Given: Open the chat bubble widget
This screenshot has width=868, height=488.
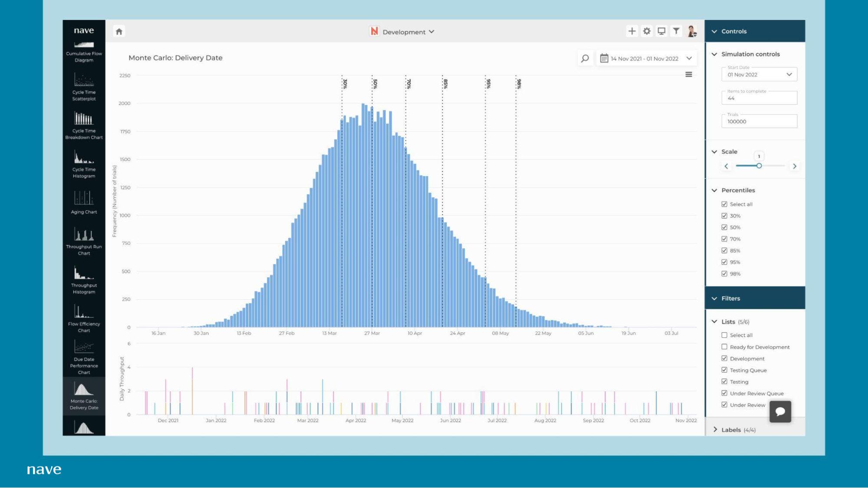Looking at the screenshot, I should (x=780, y=411).
